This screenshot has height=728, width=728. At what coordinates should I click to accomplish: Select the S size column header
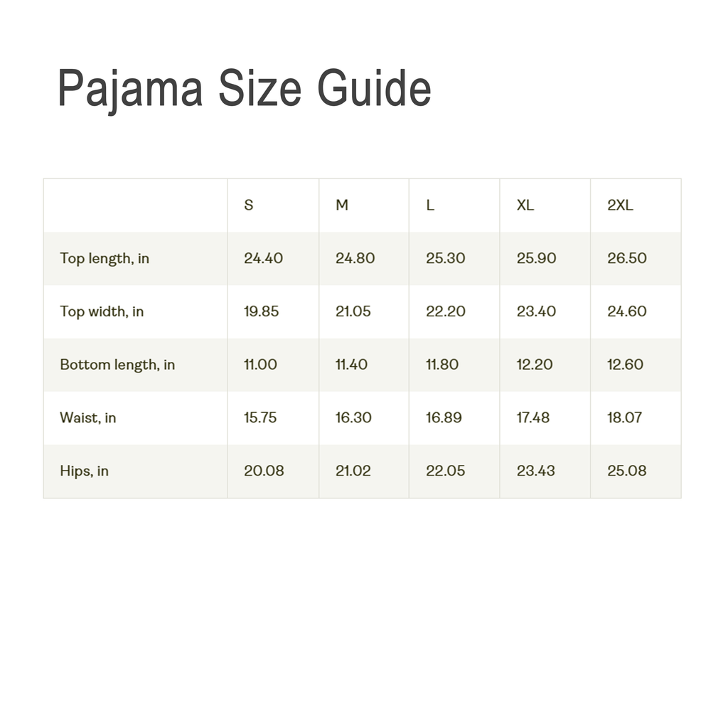[249, 205]
